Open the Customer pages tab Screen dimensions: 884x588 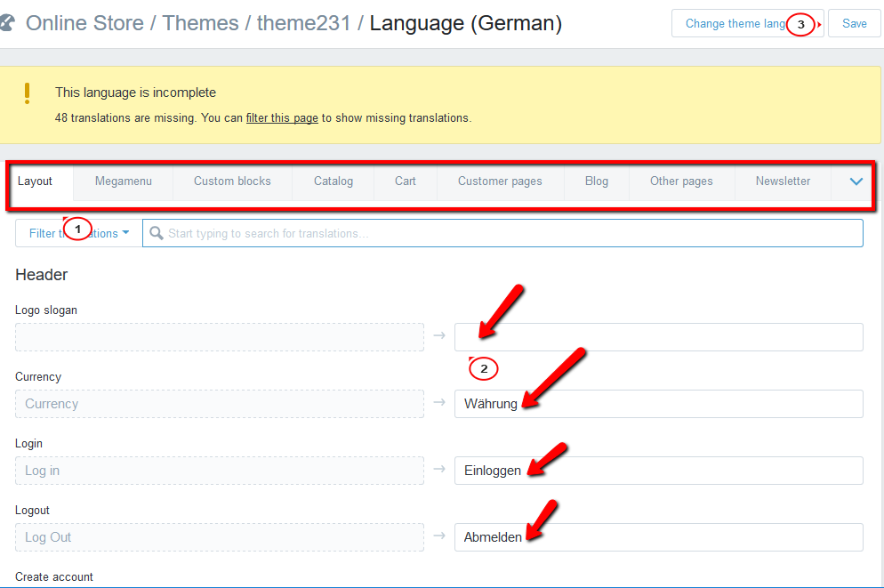click(500, 181)
